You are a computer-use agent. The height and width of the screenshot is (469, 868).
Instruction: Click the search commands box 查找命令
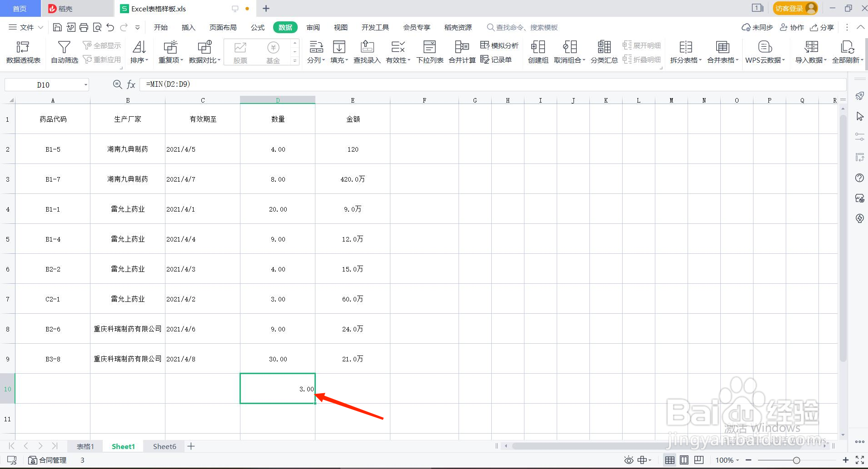pos(523,27)
